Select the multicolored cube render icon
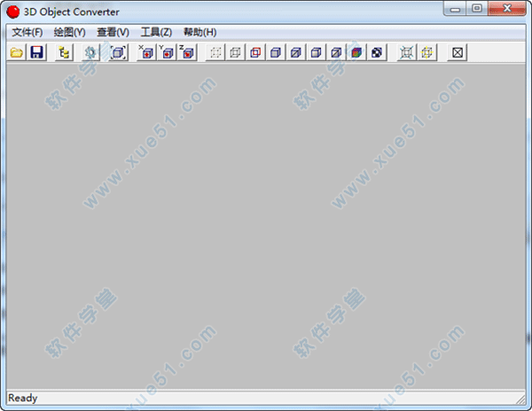The image size is (532, 411). [356, 52]
